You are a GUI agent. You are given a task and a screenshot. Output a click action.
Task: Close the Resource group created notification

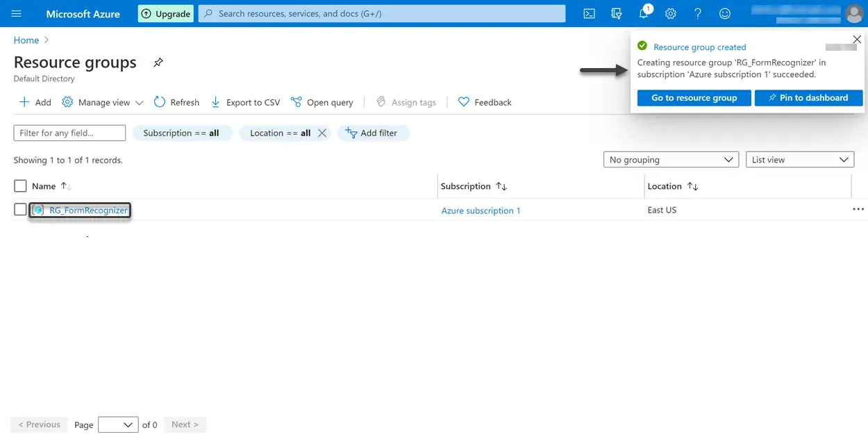857,40
